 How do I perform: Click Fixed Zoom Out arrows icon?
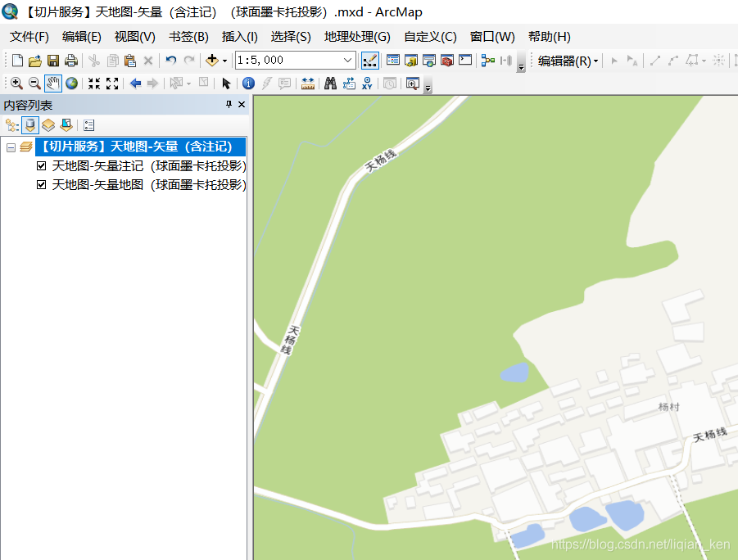tap(112, 84)
